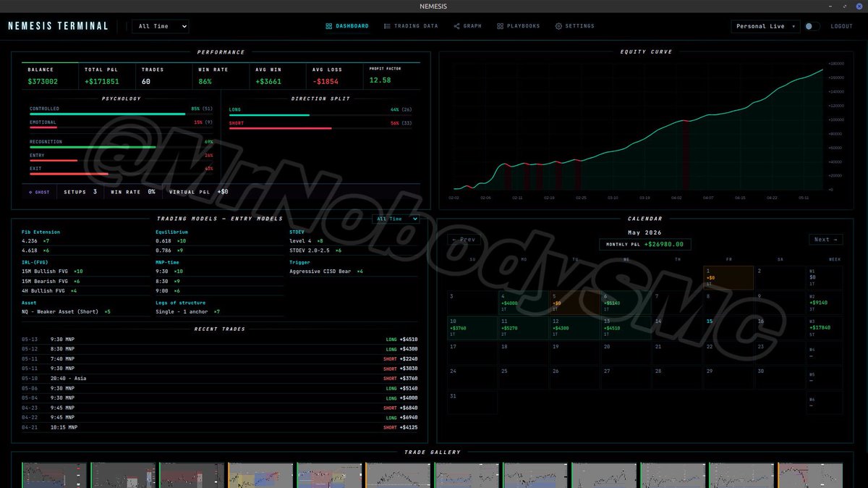Click the Emotional psychology progress bar
Screen dimensions: 868x488
(122, 127)
